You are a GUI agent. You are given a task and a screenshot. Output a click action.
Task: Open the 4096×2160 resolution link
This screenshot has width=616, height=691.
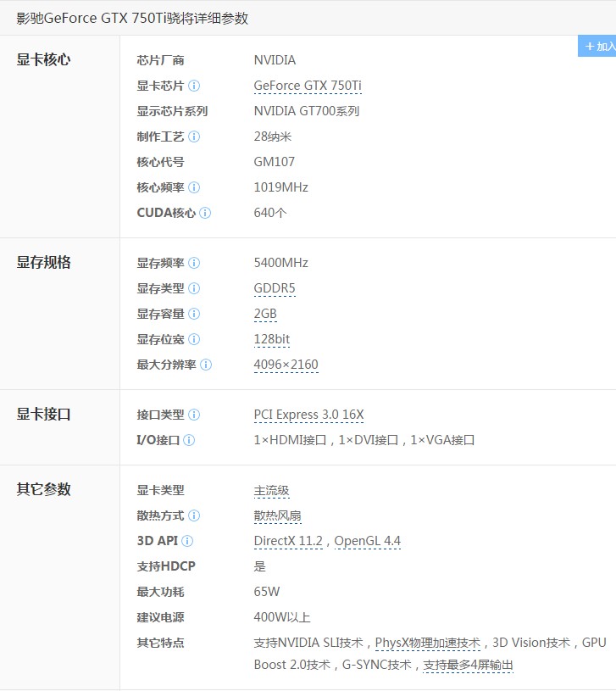click(286, 365)
